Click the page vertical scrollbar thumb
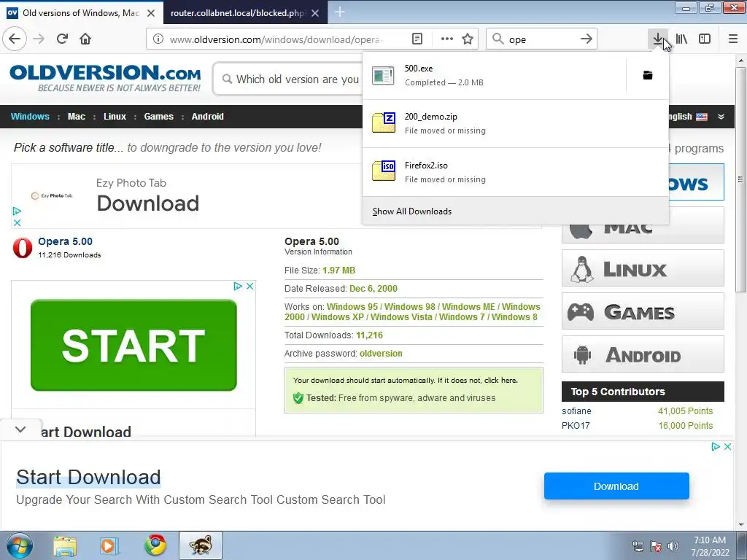The height and width of the screenshot is (560, 747). coord(740,179)
